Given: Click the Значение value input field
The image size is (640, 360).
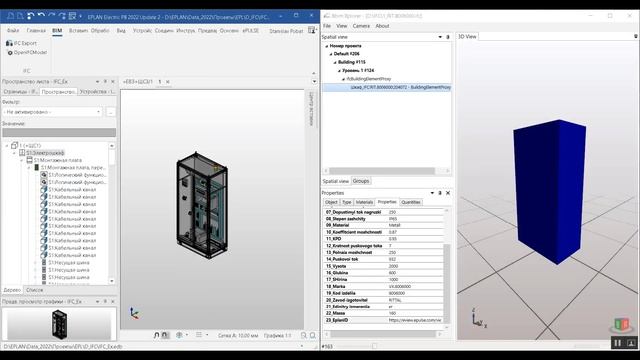Looking at the screenshot, I should click(59, 133).
